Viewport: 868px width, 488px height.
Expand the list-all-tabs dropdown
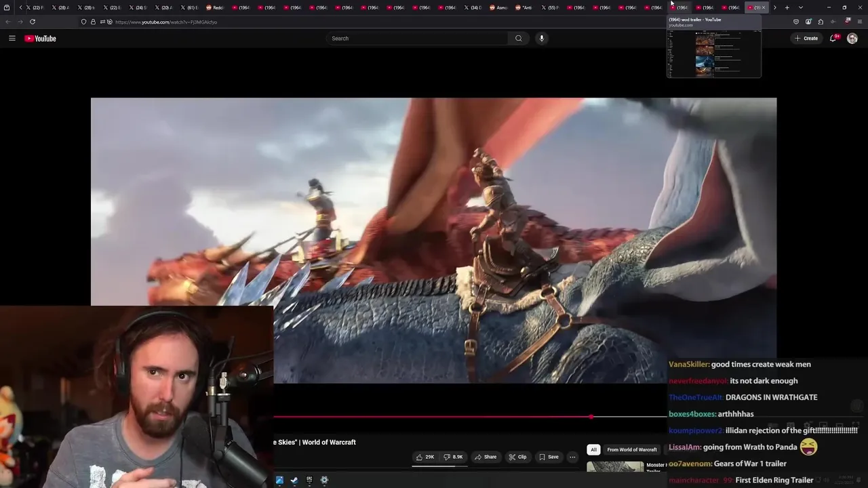pyautogui.click(x=801, y=7)
